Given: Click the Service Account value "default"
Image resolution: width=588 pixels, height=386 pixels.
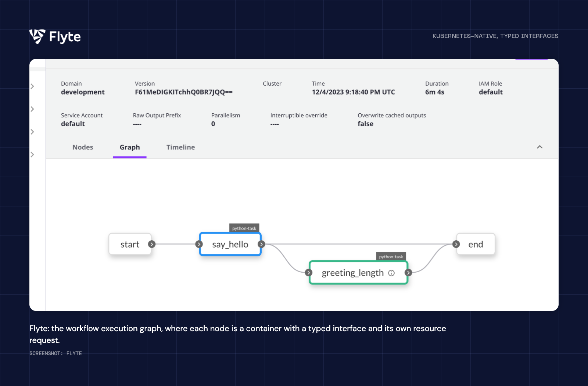Looking at the screenshot, I should point(73,124).
